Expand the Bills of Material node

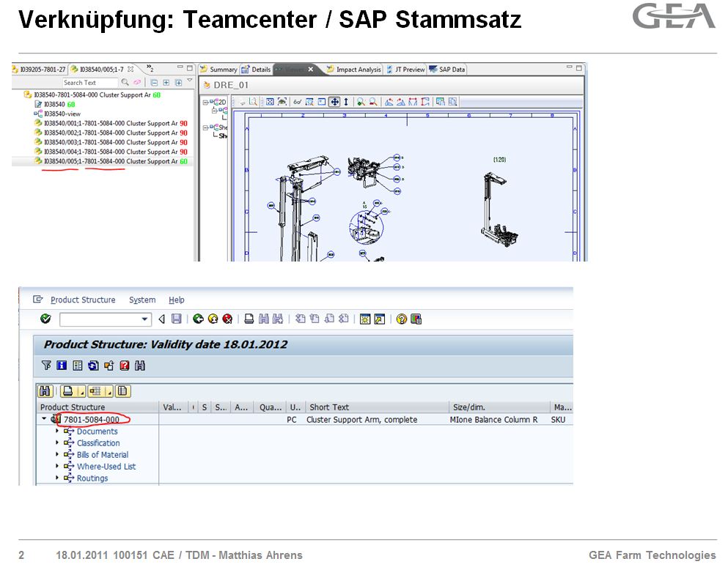[x=57, y=454]
